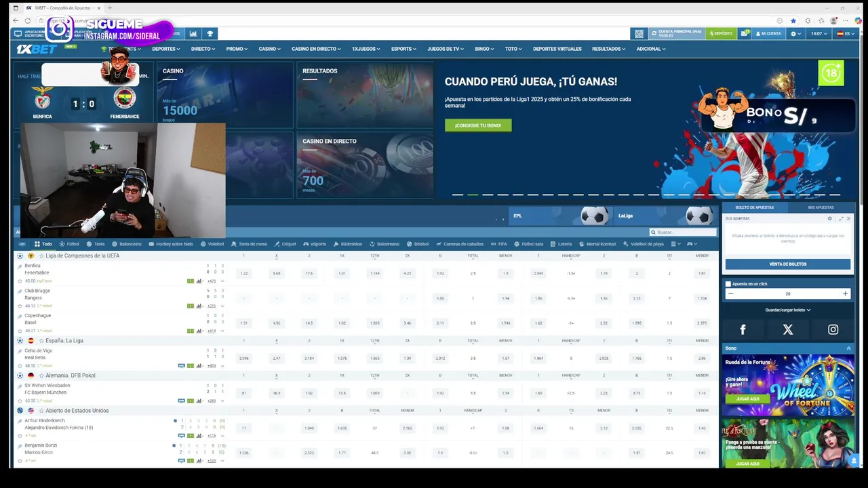Open the settings gear in top bar
Image resolution: width=868 pixels, height=488 pixels.
795,33
